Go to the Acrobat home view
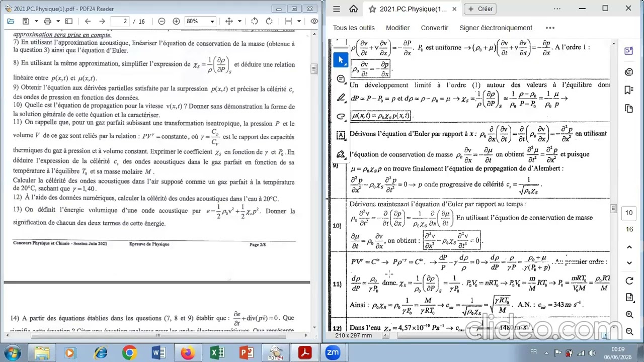The height and width of the screenshot is (362, 644). click(354, 9)
